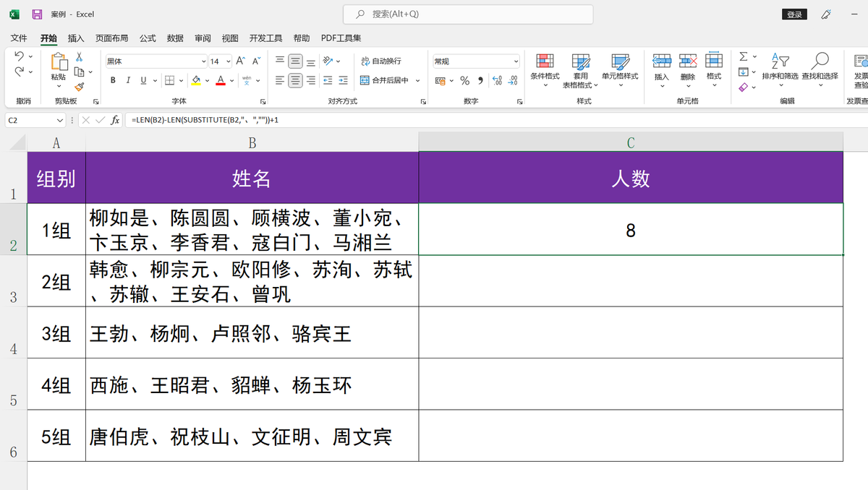
Task: Decrease font size with smaller A icon
Action: (x=257, y=61)
